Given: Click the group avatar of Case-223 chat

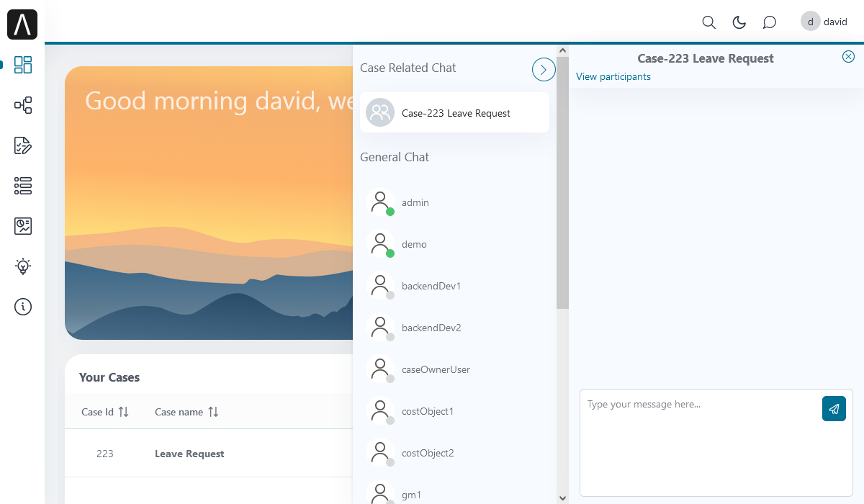Looking at the screenshot, I should [380, 112].
